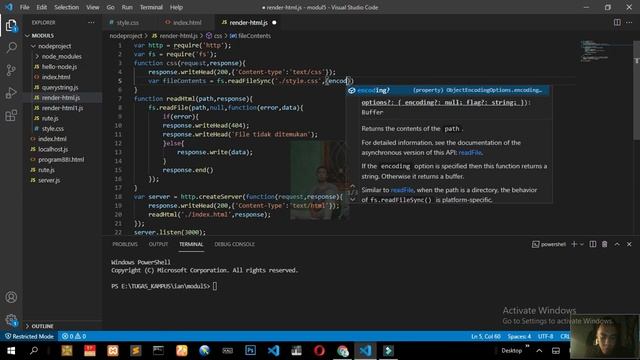The image size is (640, 360).
Task: Switch to active VS Code taskbar window
Action: point(365,351)
